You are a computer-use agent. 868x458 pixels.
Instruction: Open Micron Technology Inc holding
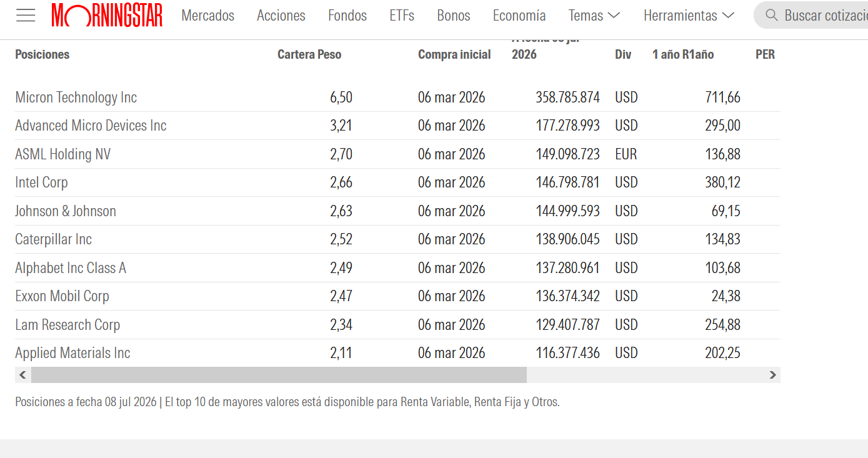click(76, 97)
